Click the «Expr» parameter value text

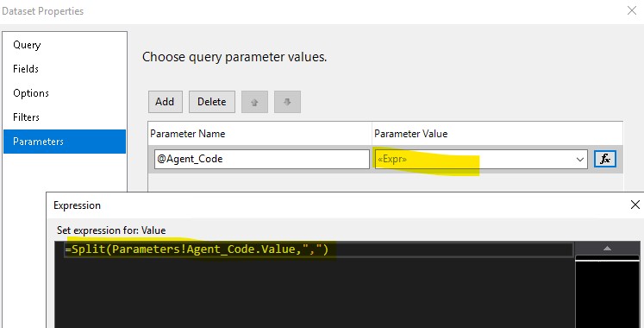[392, 160]
